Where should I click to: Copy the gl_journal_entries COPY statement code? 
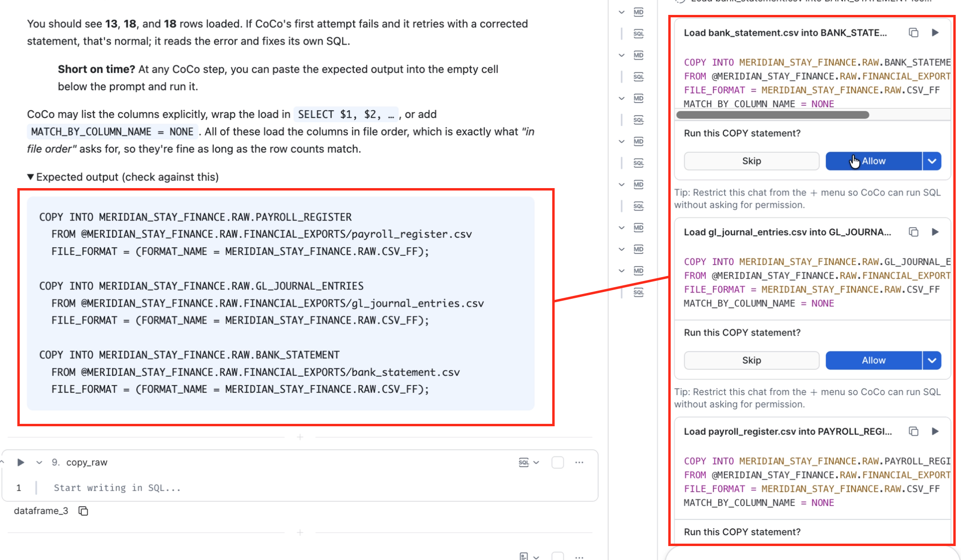(913, 232)
